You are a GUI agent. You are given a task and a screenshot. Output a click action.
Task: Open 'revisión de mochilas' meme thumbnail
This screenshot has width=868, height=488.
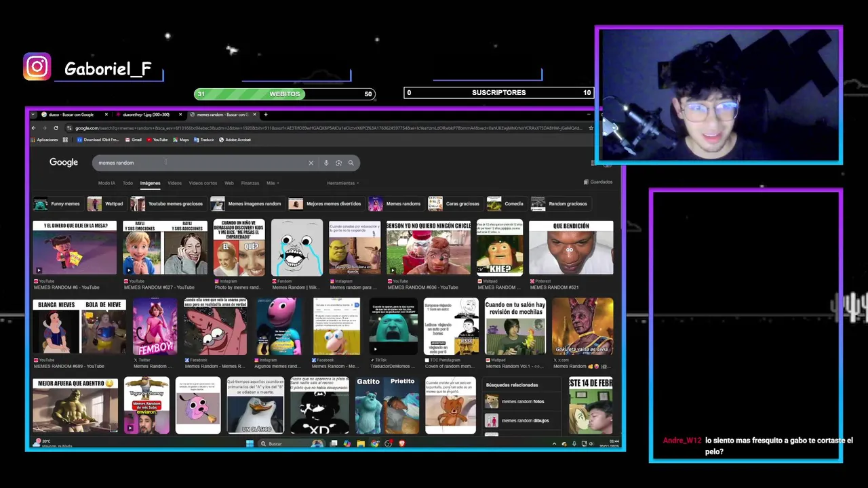coord(515,326)
